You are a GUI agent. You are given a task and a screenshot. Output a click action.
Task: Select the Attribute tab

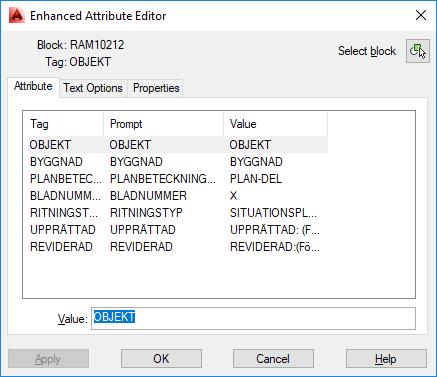[33, 87]
